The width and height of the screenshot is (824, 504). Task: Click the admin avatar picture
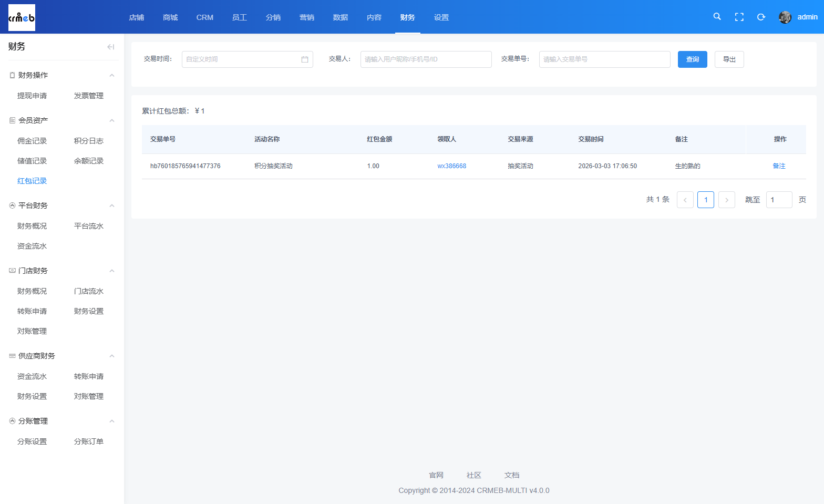coord(785,17)
